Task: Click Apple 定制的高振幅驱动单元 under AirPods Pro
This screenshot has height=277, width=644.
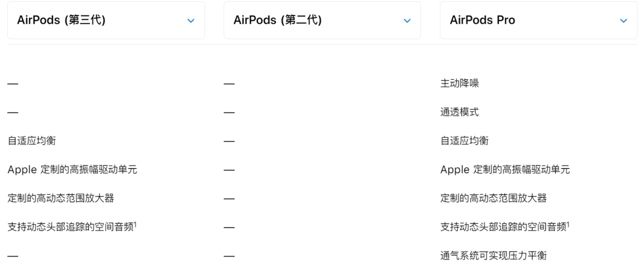Action: coord(505,170)
